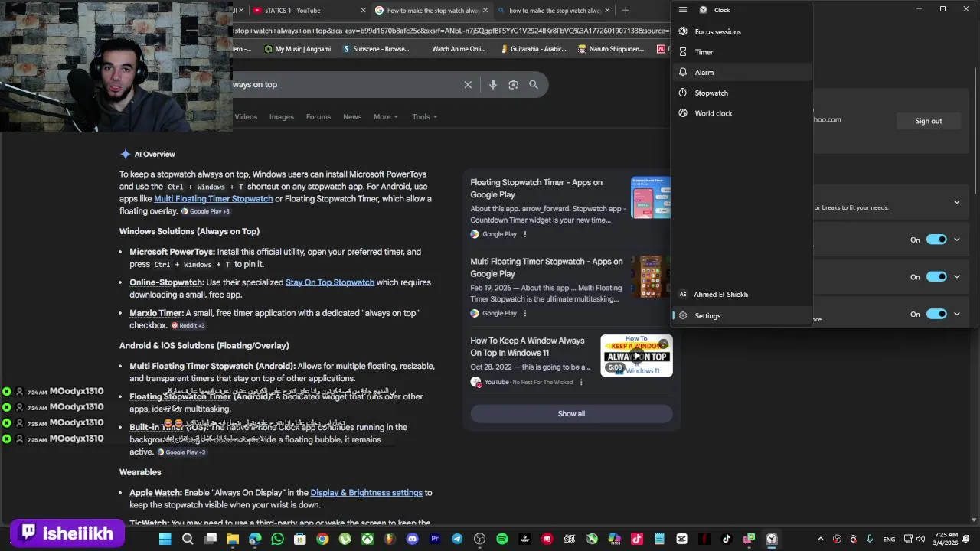Screen dimensions: 980x551
Task: Select Settings in the Clock navigation pane
Action: click(741, 315)
